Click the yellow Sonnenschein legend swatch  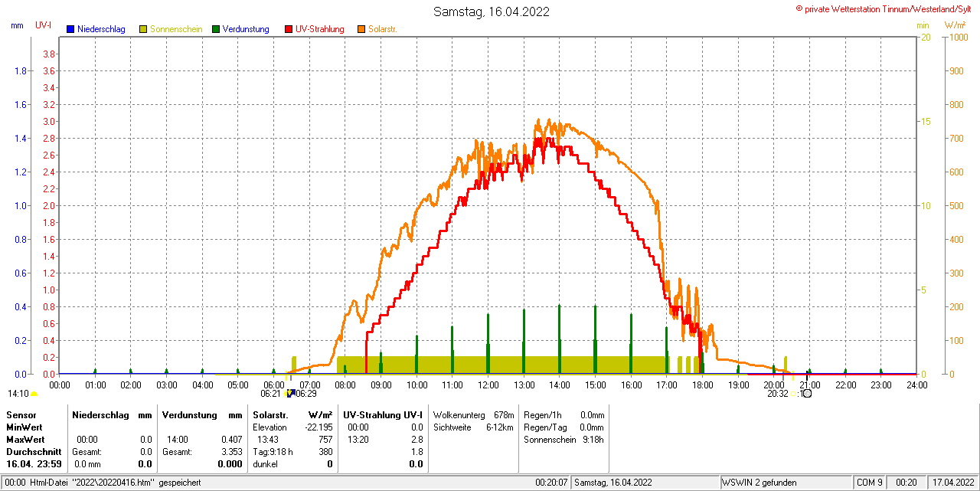143,29
